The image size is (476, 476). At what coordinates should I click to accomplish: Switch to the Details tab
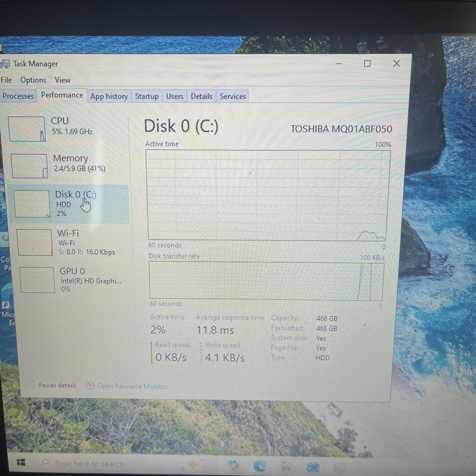201,96
